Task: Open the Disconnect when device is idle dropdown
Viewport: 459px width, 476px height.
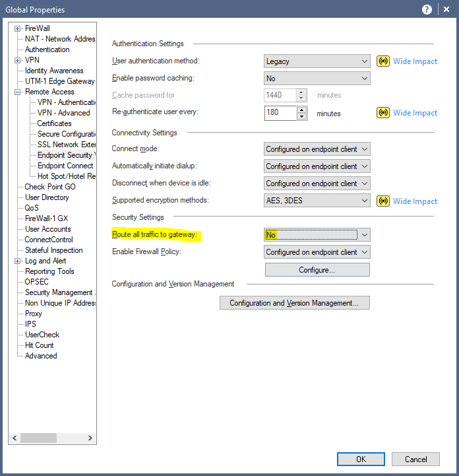Action: [x=317, y=184]
